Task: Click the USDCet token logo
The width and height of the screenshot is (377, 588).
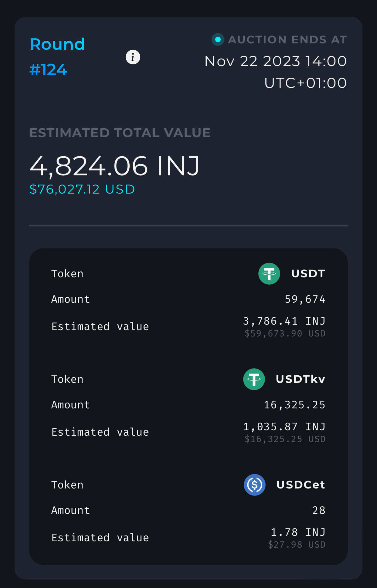Action: point(254,485)
